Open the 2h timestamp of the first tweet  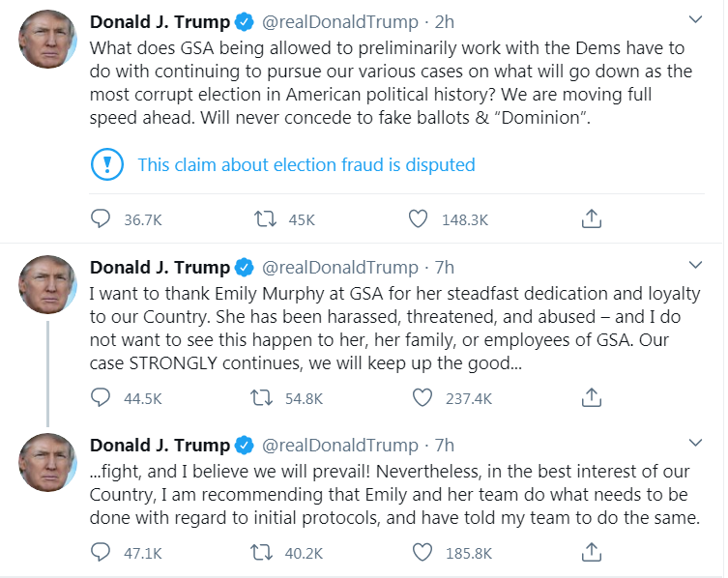tap(444, 21)
